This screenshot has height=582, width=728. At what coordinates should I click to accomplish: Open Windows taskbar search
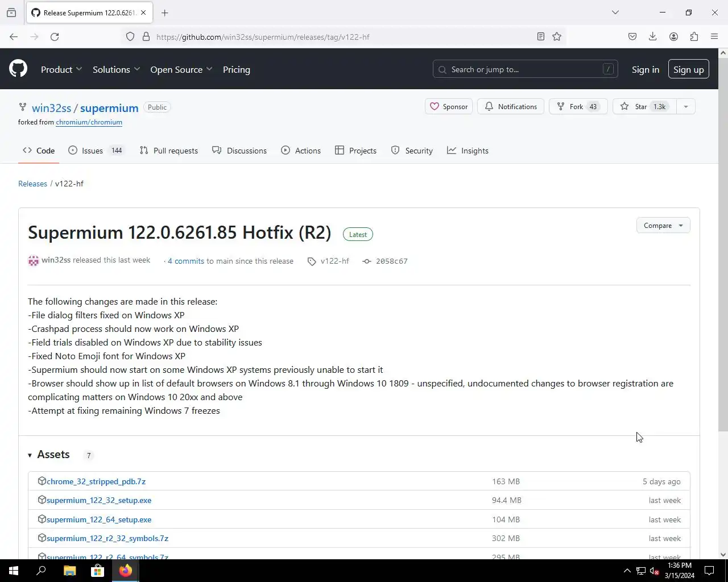tap(41, 571)
